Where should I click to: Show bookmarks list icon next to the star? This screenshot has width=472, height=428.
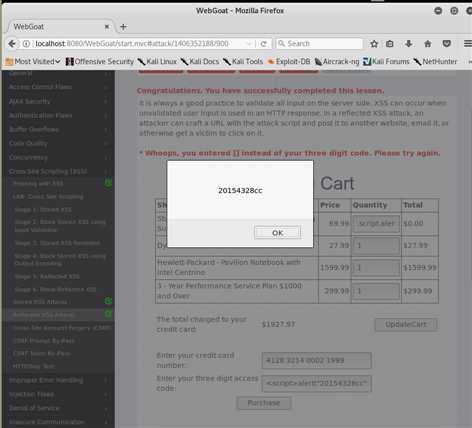390,44
